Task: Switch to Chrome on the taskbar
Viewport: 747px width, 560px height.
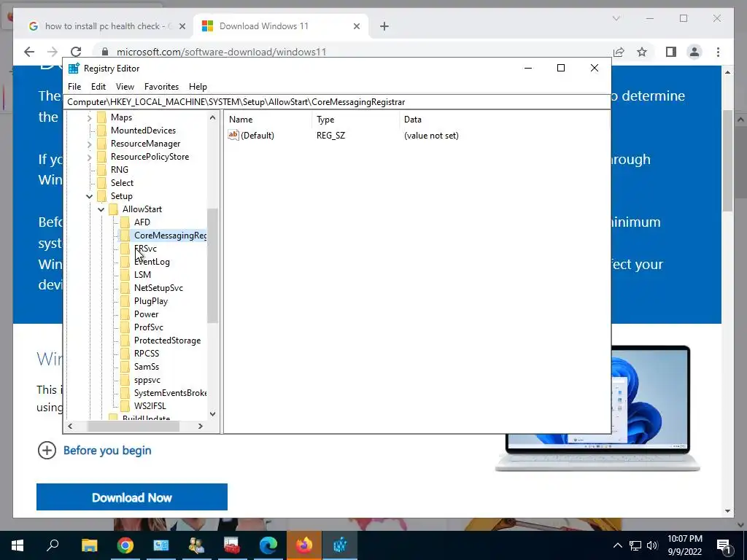Action: pos(125,545)
